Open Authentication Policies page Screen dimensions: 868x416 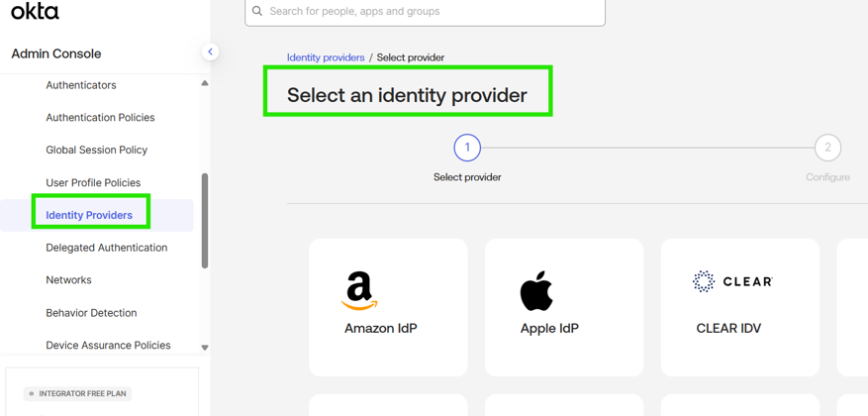pos(100,118)
